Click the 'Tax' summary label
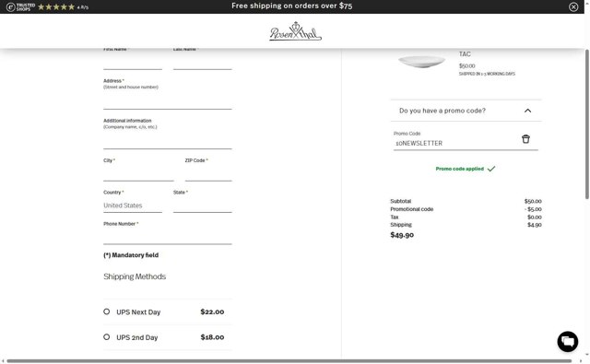Screen dimensions: 590x364 (x=394, y=217)
